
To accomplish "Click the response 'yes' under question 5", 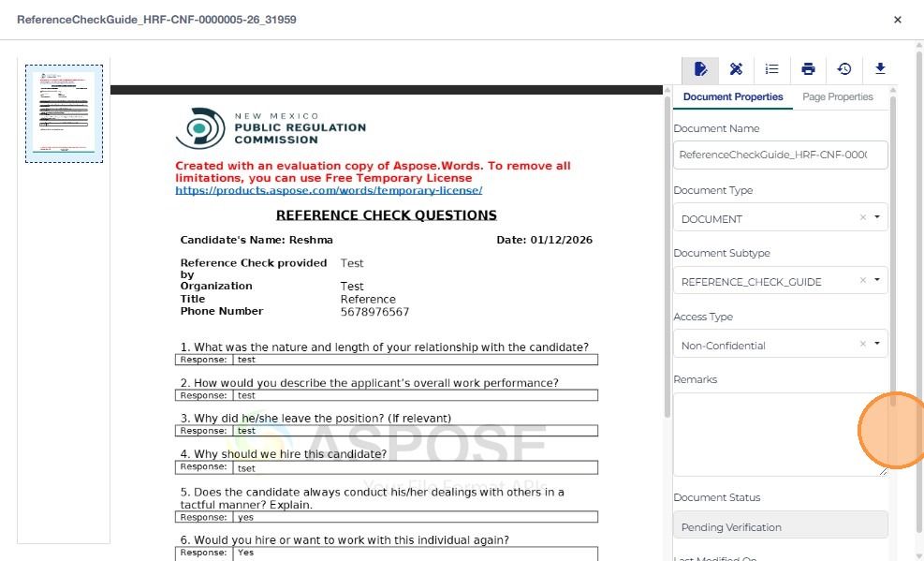I will pos(245,517).
